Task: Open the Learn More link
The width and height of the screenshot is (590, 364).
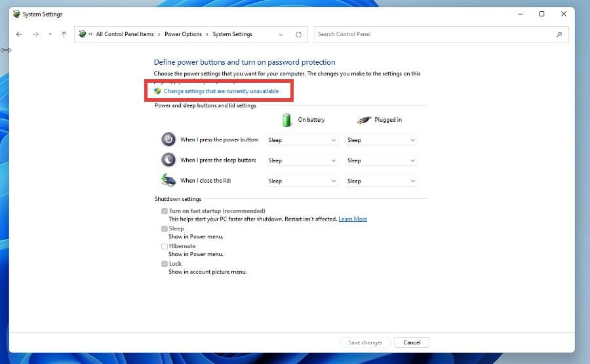Action: [x=353, y=219]
